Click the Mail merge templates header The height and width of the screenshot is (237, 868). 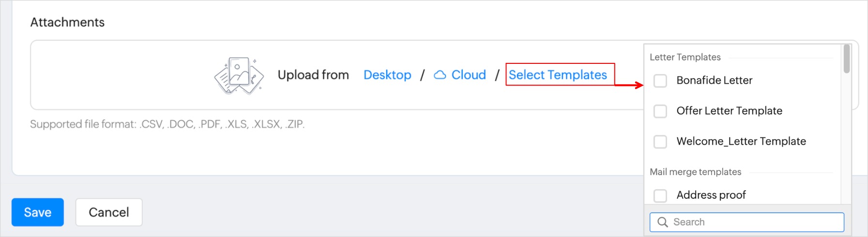(695, 172)
